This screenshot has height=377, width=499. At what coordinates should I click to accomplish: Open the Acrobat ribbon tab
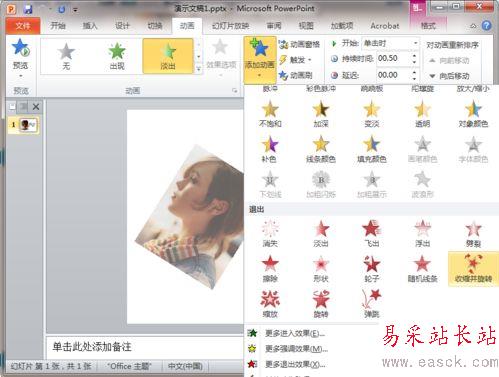(x=385, y=26)
